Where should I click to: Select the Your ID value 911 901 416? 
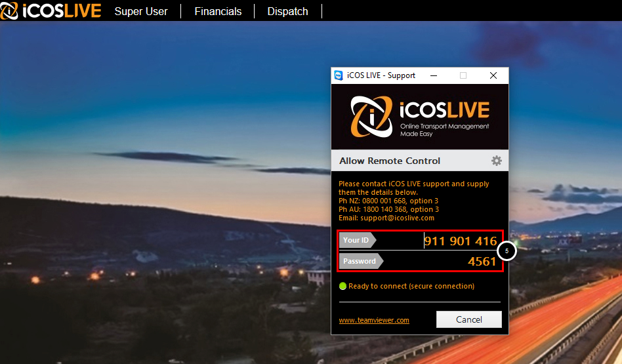point(460,241)
